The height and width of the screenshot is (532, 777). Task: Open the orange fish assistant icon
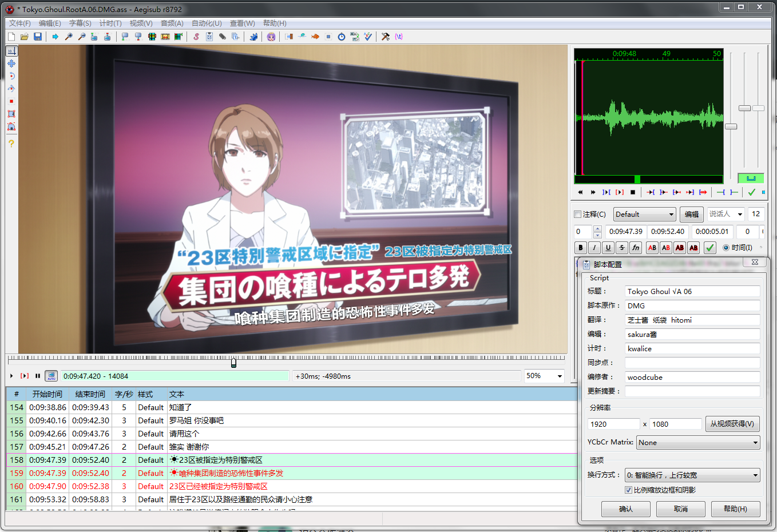pos(315,37)
